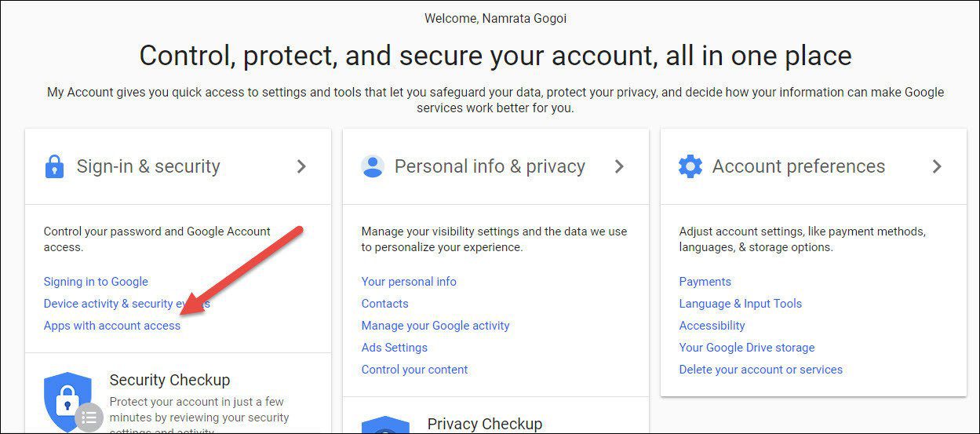This screenshot has width=980, height=434.
Task: Open Apps with account access link
Action: tap(112, 326)
